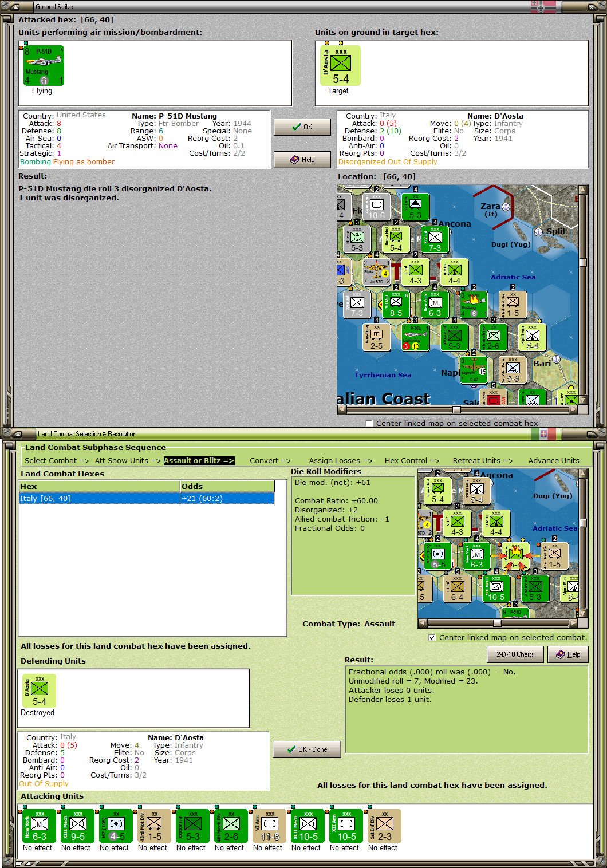Go to the Retreat Units subphase
The width and height of the screenshot is (607, 868).
[483, 460]
